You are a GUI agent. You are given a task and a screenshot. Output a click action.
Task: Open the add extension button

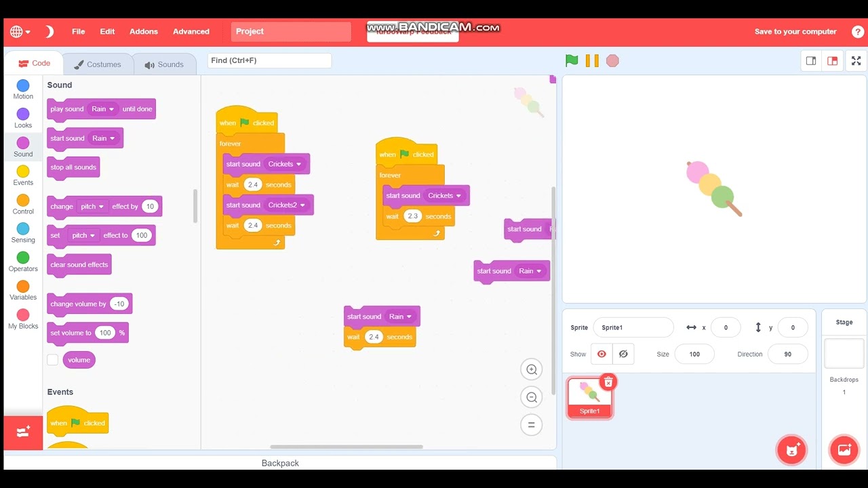coord(23,432)
